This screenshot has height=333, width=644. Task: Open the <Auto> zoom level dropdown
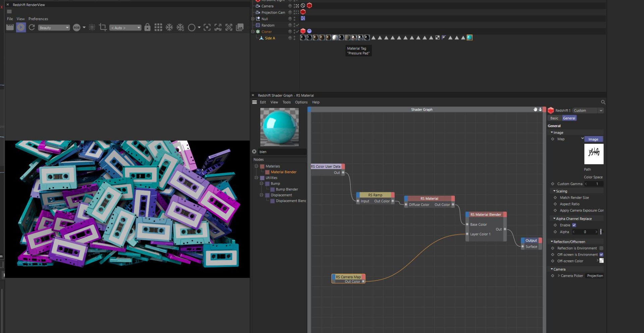125,27
